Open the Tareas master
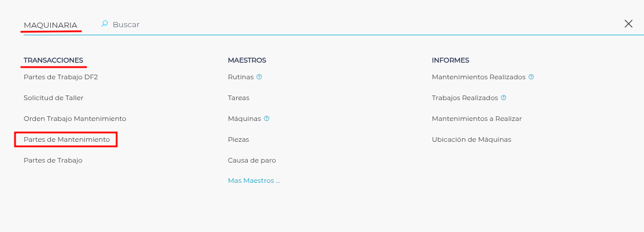The image size is (644, 232). [x=239, y=98]
